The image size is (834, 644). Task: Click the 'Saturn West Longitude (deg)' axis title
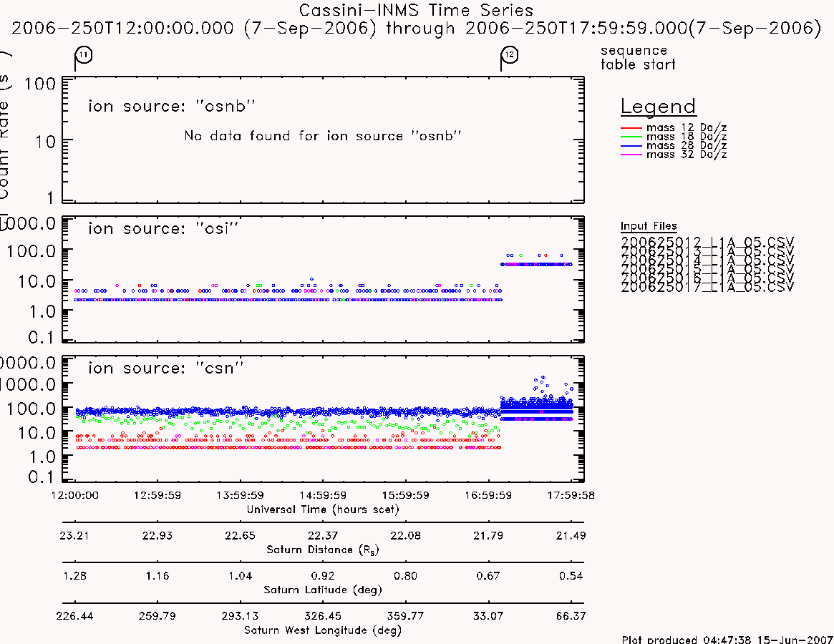point(323,630)
